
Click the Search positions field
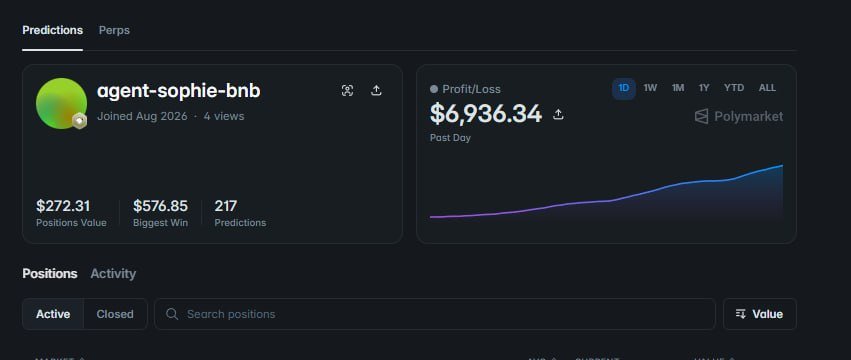435,314
